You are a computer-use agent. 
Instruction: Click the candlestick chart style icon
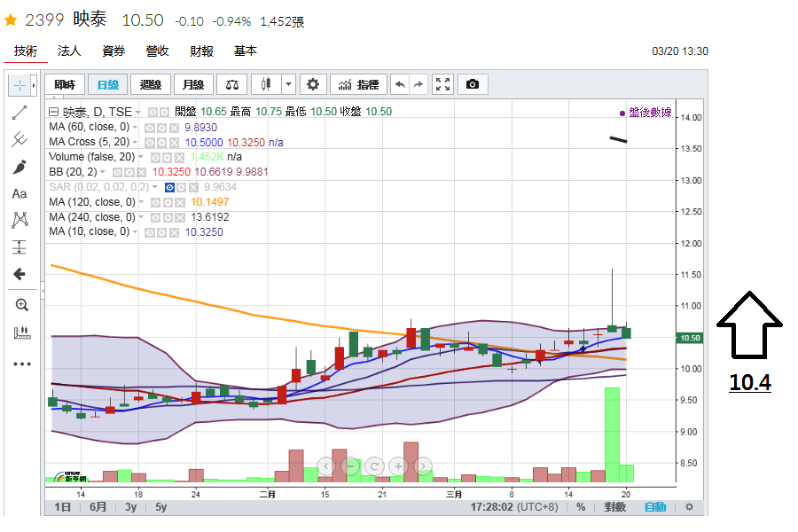point(266,84)
